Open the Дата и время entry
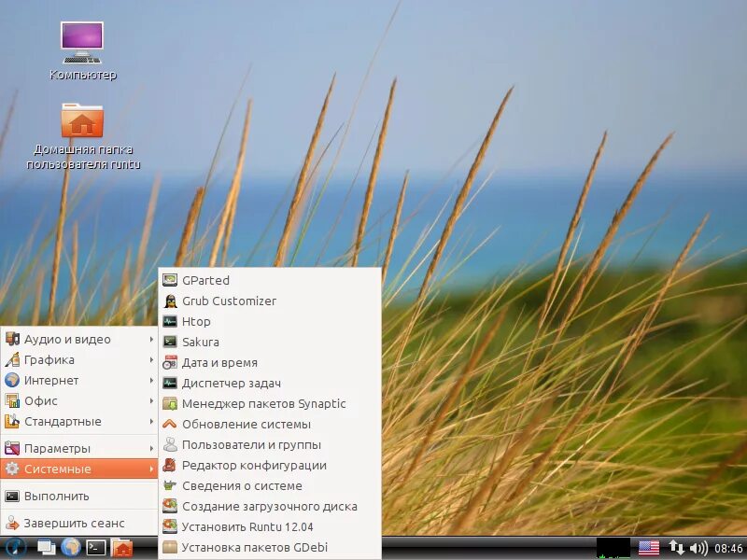Image resolution: width=747 pixels, height=560 pixels. coord(270,362)
